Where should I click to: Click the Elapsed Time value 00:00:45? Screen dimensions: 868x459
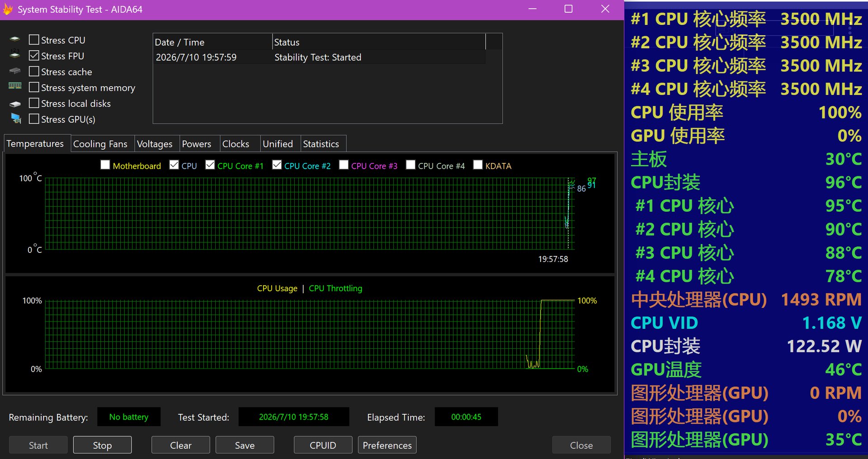466,416
